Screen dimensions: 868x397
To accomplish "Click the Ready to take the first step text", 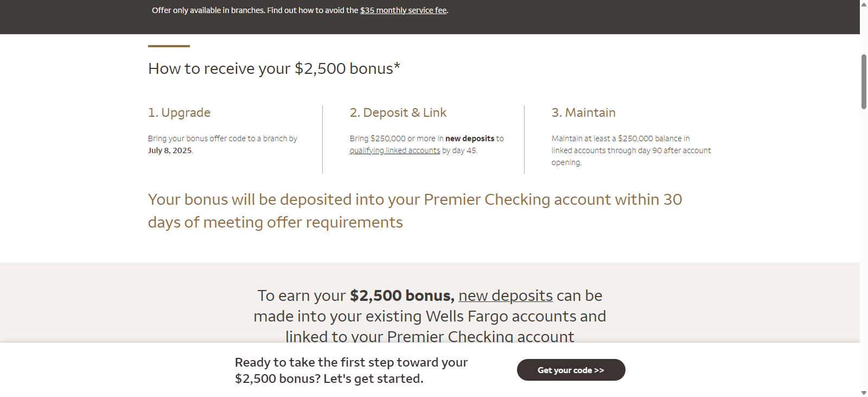I will tap(350, 370).
